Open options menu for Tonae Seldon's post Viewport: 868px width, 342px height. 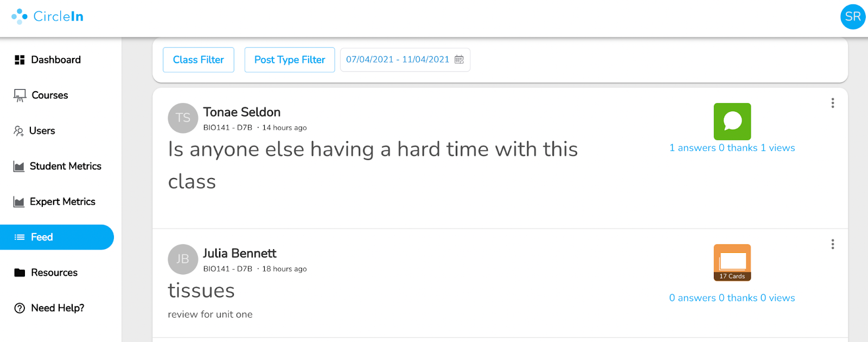tap(833, 103)
